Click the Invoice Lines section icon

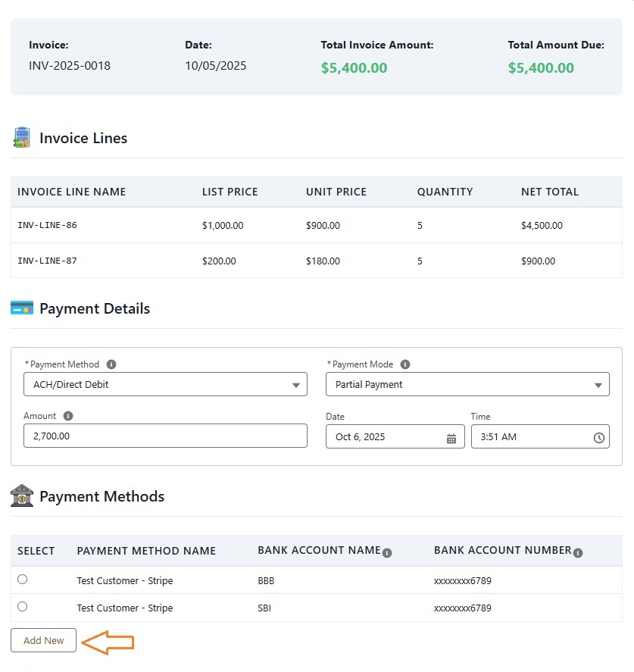pos(22,138)
